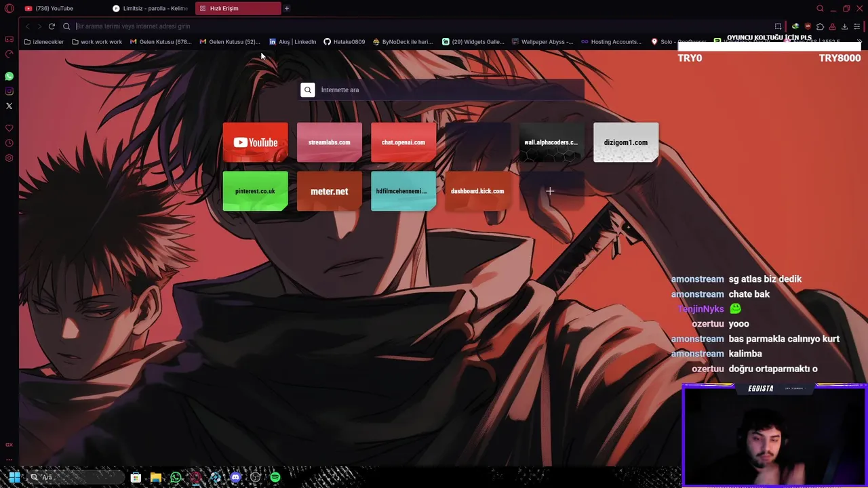
Task: Go forward with the forward arrow
Action: click(x=39, y=26)
